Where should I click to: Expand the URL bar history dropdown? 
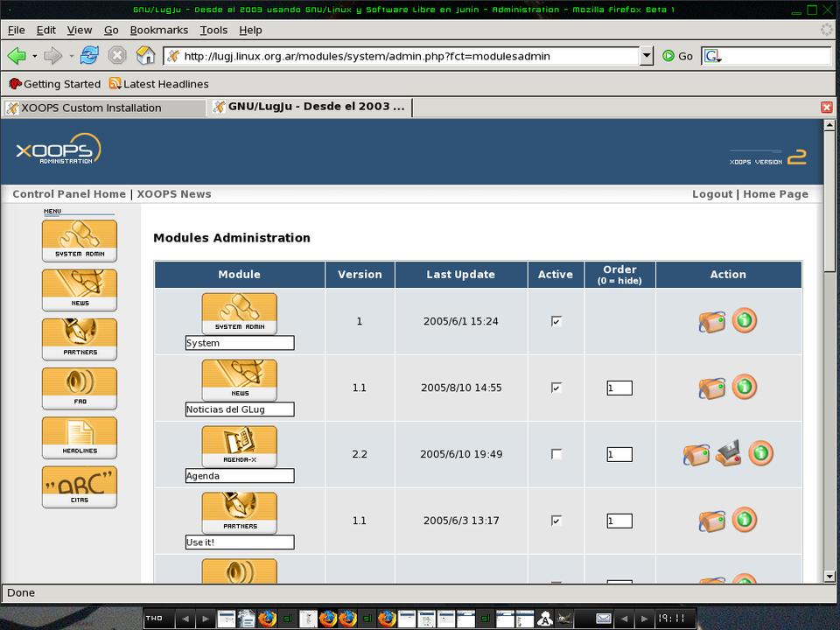tap(647, 56)
